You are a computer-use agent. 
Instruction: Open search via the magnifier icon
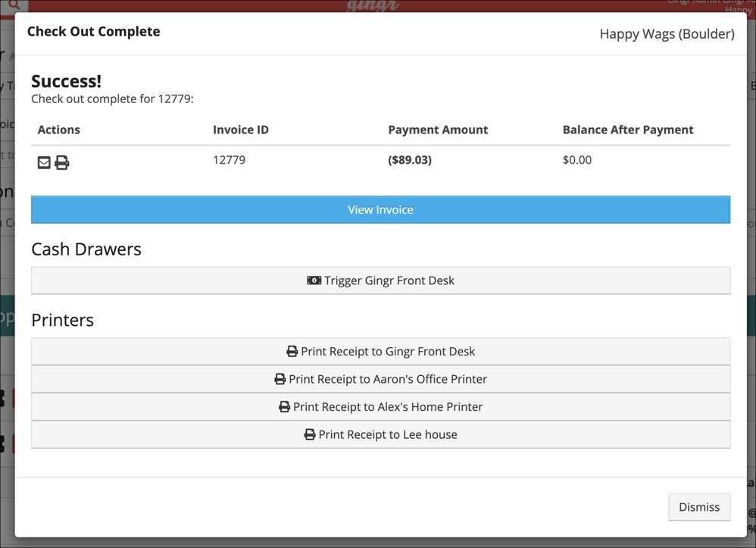14,5
